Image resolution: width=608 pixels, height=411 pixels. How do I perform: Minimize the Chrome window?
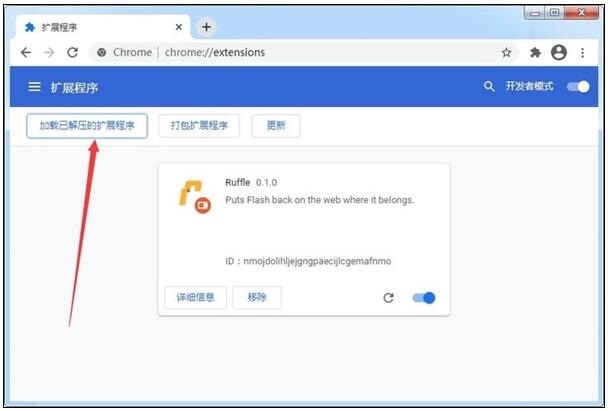(535, 13)
